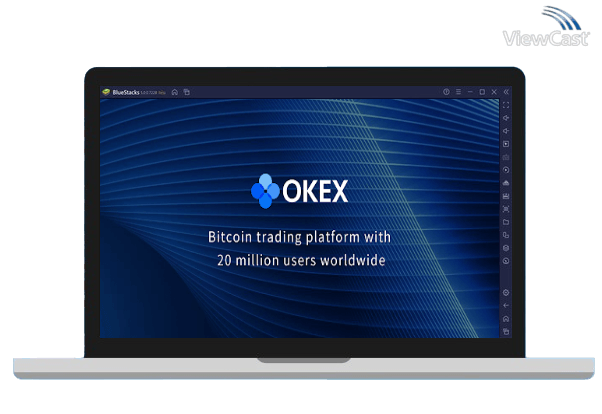Viewport: 602px width, 414px height.
Task: Take a screenshot with the capture frame icon
Action: pos(506,209)
